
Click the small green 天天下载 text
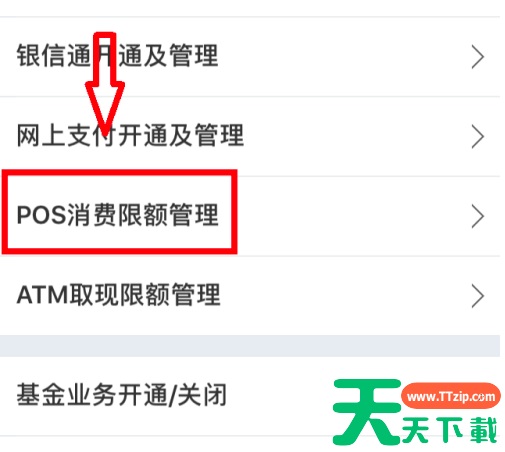pos(449,430)
